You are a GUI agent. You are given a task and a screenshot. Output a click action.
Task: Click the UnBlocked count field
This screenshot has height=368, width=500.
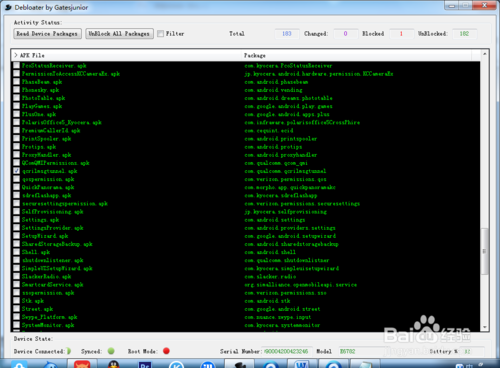coord(464,33)
